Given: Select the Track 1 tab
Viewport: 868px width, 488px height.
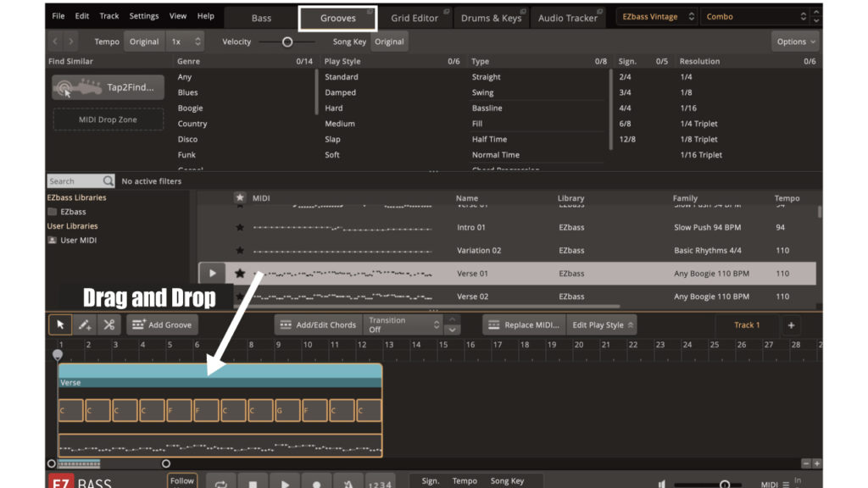Looking at the screenshot, I should click(747, 325).
